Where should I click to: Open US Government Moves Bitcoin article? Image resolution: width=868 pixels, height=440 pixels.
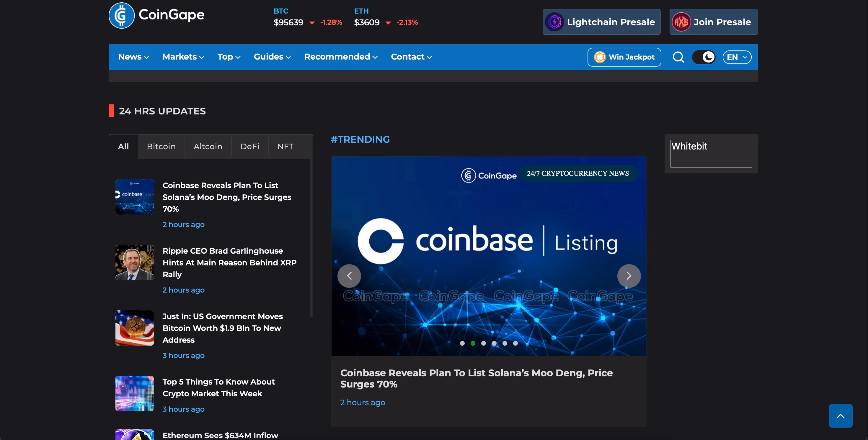pyautogui.click(x=222, y=328)
